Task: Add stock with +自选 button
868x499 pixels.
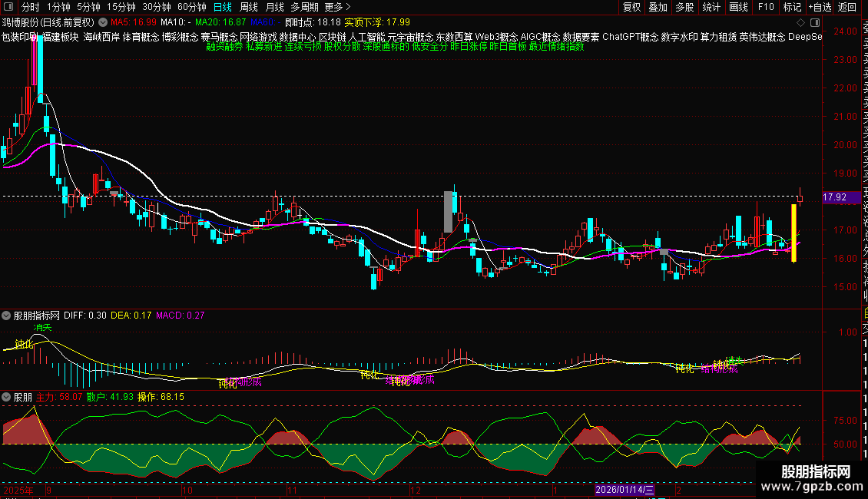Action: pyautogui.click(x=819, y=7)
